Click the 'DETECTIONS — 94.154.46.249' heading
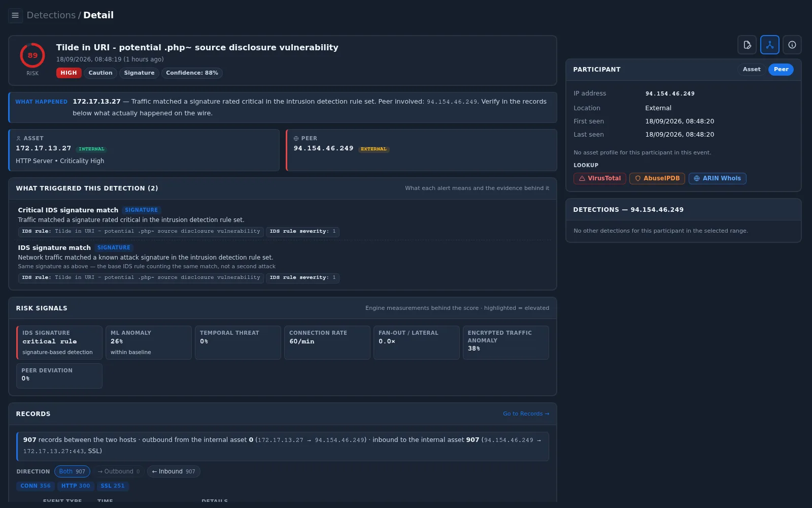Viewport: 812px width, 508px height. 628,210
